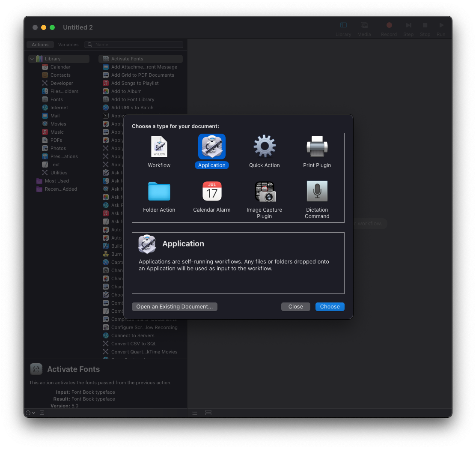
Task: Click the Choose button
Action: (330, 306)
